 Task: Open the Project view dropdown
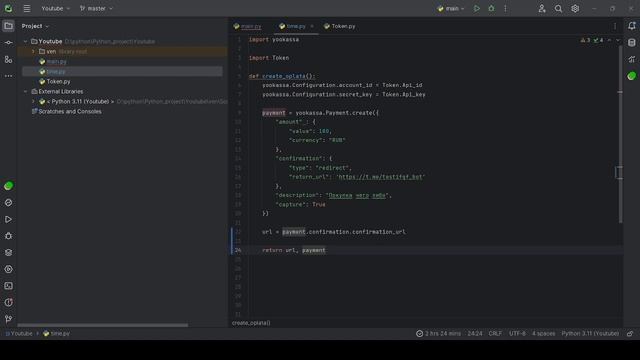pos(35,26)
